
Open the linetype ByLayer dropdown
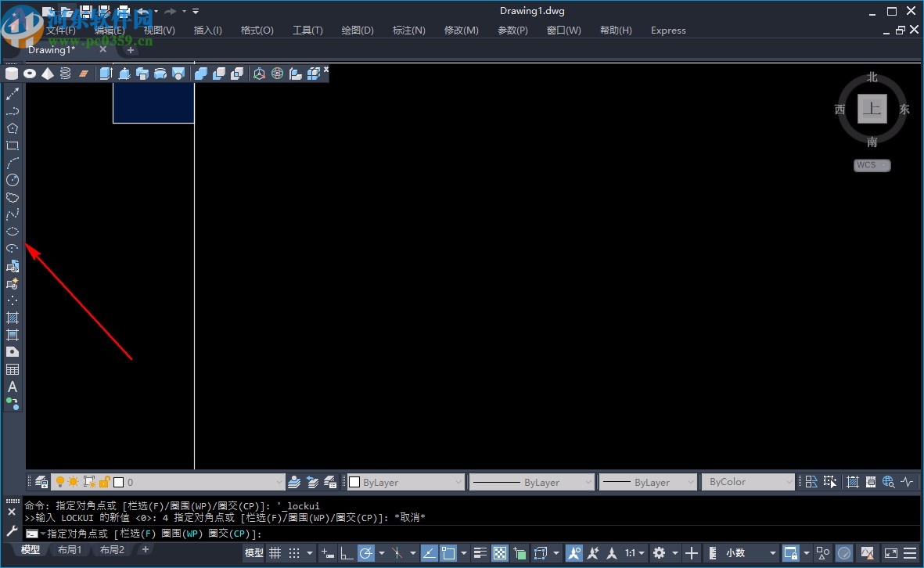(x=589, y=482)
